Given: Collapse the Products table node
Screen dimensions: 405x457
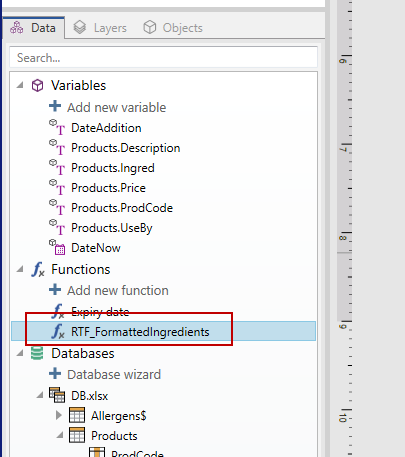Looking at the screenshot, I should click(x=60, y=435).
